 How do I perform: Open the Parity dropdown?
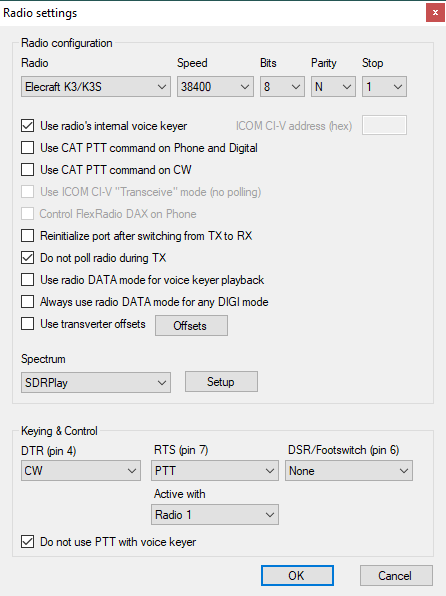click(x=333, y=87)
